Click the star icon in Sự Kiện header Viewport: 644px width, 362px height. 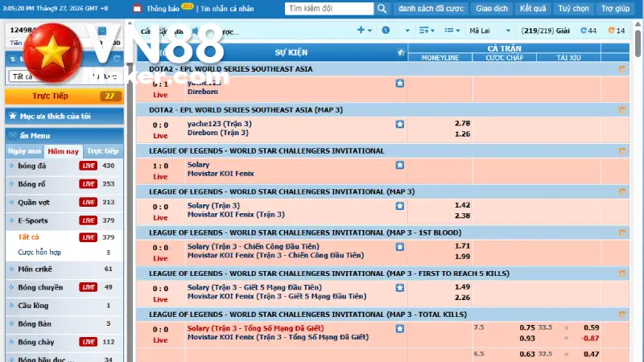pyautogui.click(x=401, y=52)
